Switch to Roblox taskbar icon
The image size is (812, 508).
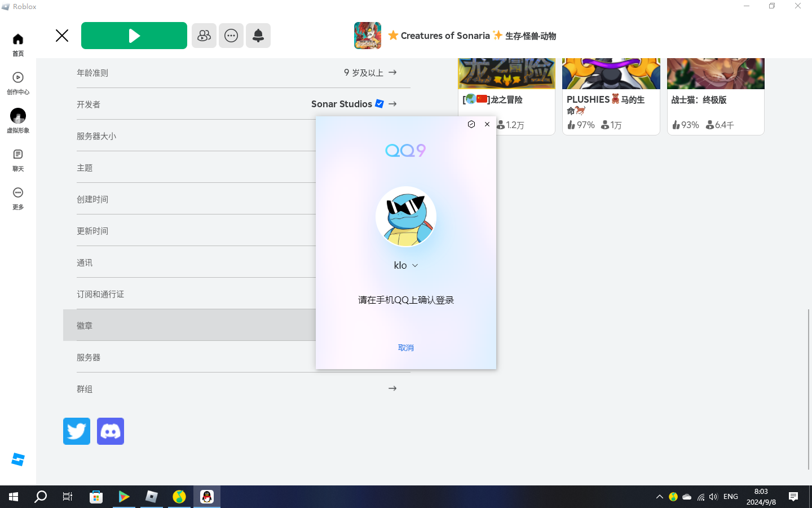[x=151, y=497]
